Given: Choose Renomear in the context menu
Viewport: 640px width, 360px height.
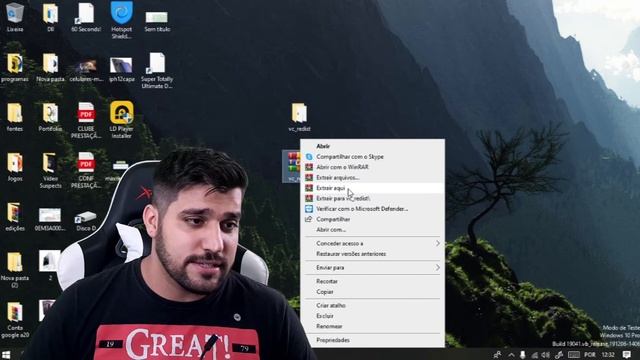Looking at the screenshot, I should (373, 327).
